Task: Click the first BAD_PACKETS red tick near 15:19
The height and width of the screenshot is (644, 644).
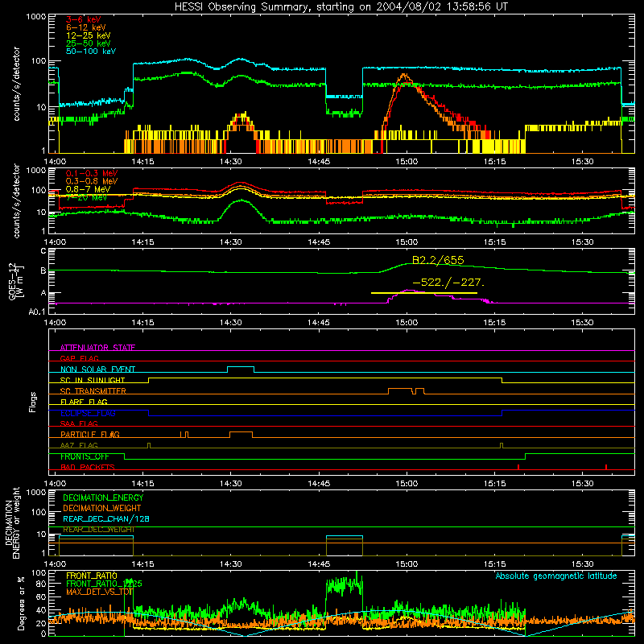Action: [518, 467]
